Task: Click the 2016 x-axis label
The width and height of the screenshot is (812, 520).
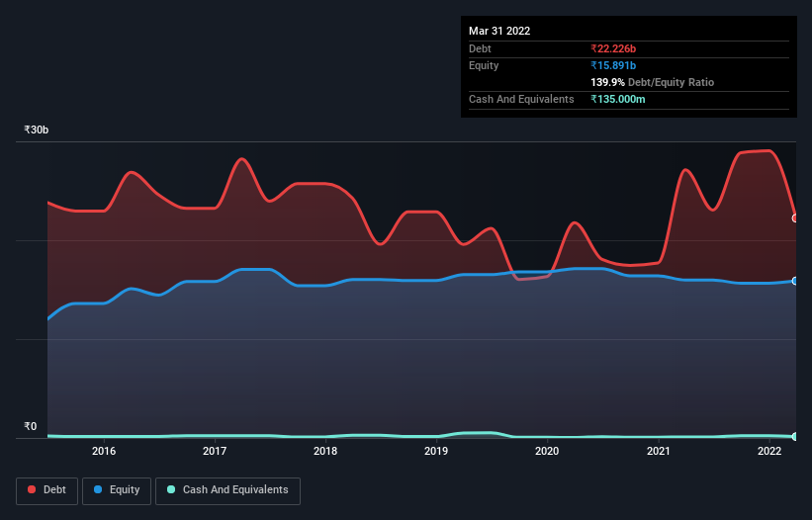Action: coord(104,451)
